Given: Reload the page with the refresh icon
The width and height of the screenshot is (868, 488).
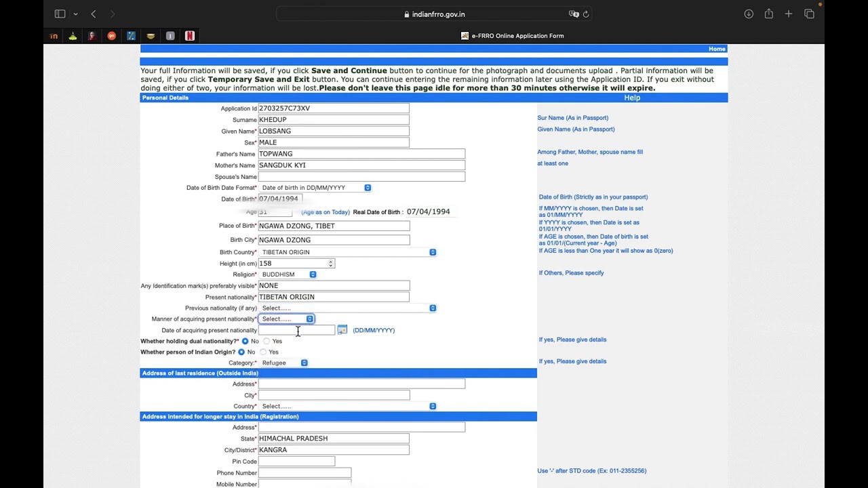Looking at the screenshot, I should pyautogui.click(x=586, y=14).
